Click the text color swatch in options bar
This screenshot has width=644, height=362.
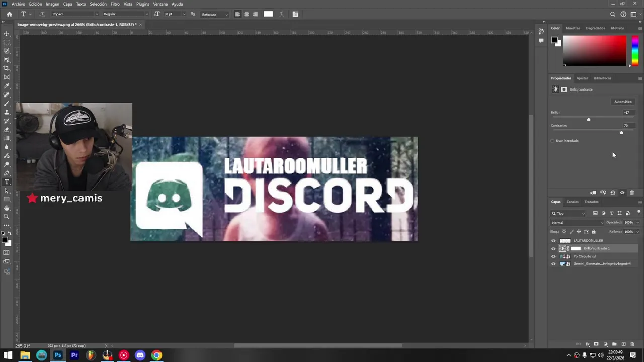click(x=268, y=14)
